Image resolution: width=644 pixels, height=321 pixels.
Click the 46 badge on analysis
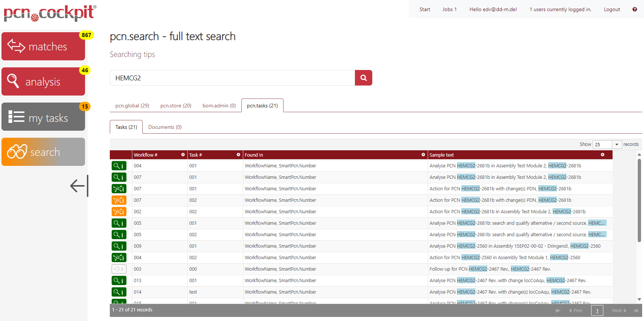(85, 70)
